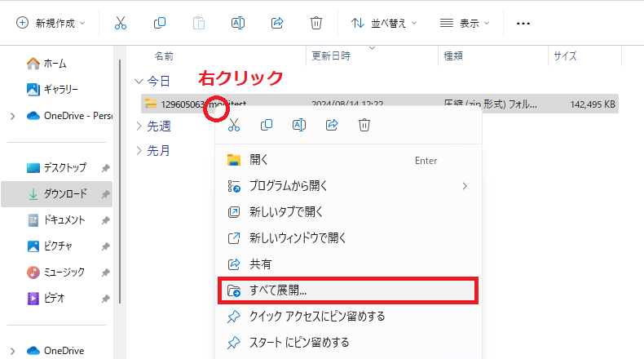The height and width of the screenshot is (359, 644).
Task: Click the Cut scissors icon in top toolbar
Action: [x=121, y=23]
